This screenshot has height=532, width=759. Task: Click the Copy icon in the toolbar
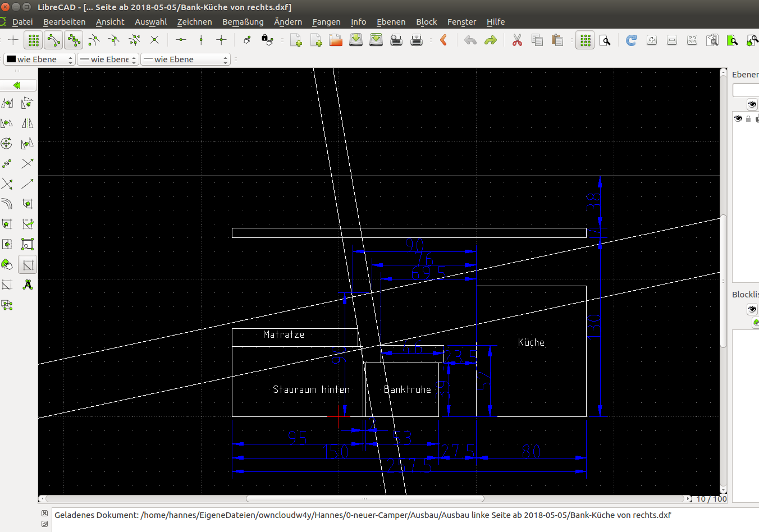point(537,40)
